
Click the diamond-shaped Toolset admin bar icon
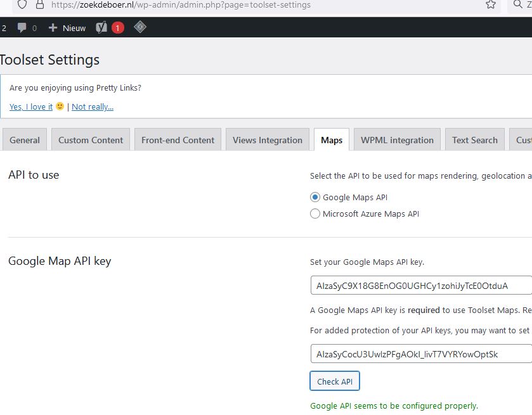(139, 27)
